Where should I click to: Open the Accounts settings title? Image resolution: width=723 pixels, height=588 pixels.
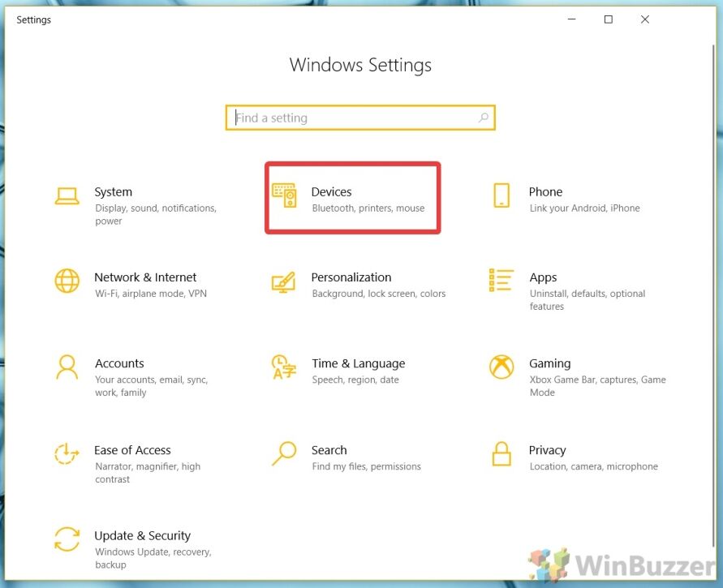(x=119, y=363)
